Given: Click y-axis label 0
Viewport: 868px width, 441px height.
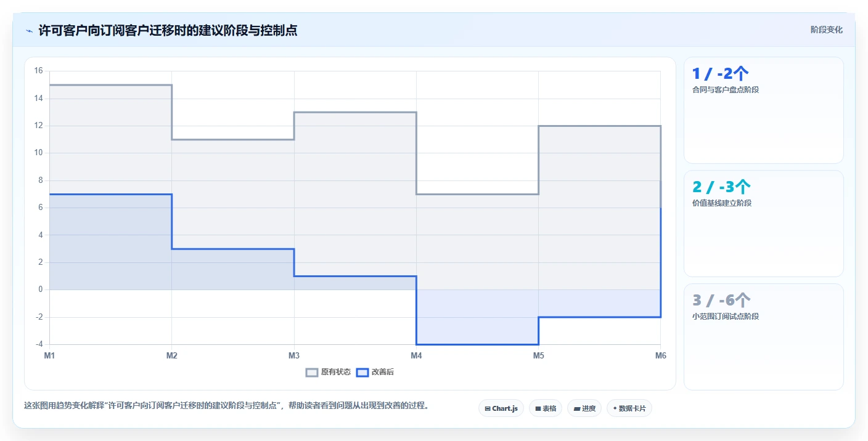Looking at the screenshot, I should click(x=41, y=289).
